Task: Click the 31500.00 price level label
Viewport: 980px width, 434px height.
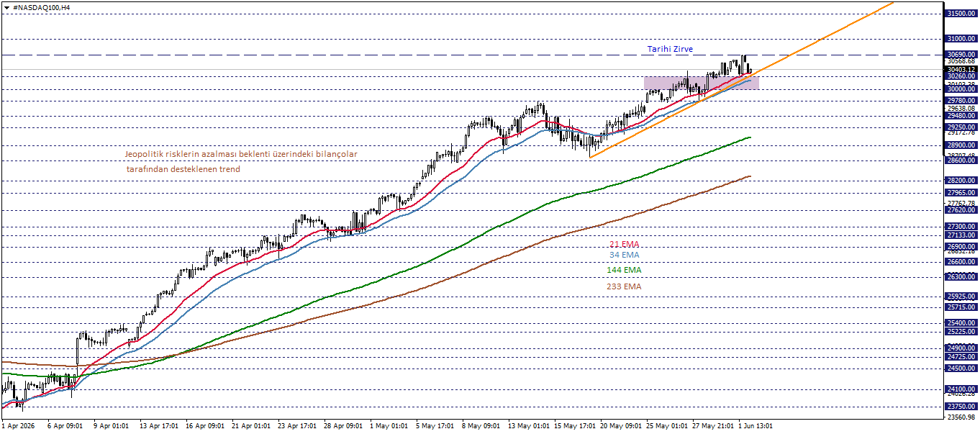Action: [x=961, y=14]
